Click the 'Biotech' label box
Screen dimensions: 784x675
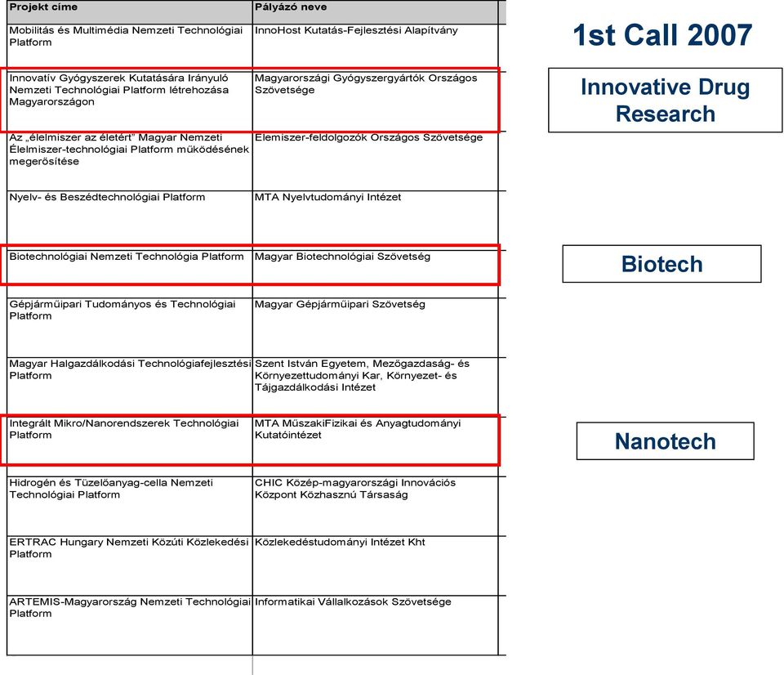click(x=662, y=264)
